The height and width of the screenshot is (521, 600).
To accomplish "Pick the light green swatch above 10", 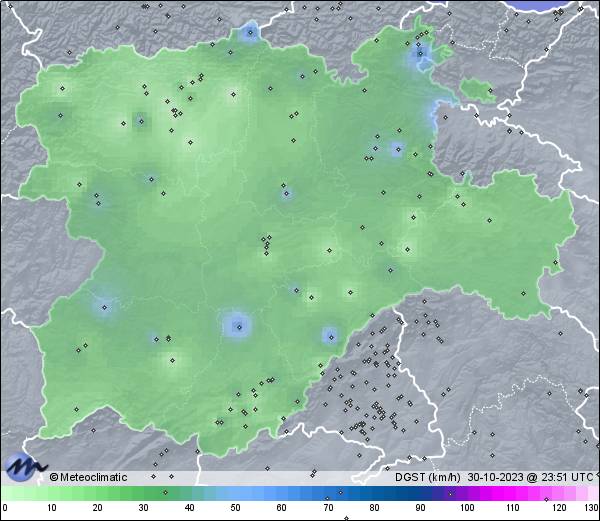I will click(52, 493).
